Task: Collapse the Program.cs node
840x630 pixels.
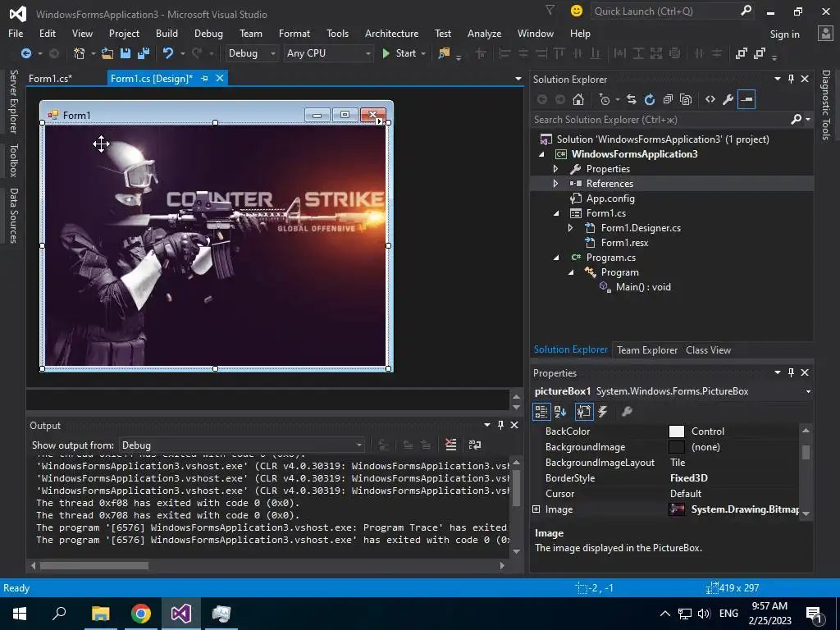Action: coord(555,258)
